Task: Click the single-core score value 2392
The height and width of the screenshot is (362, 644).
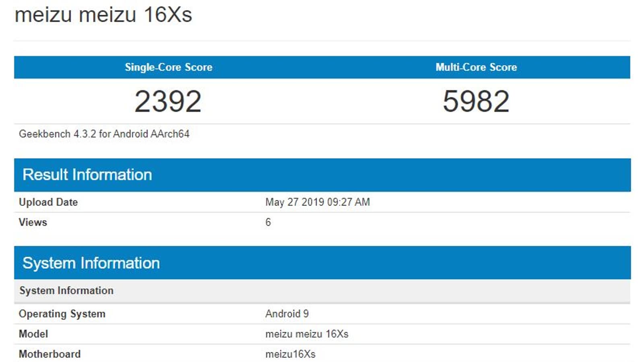Action: tap(168, 101)
